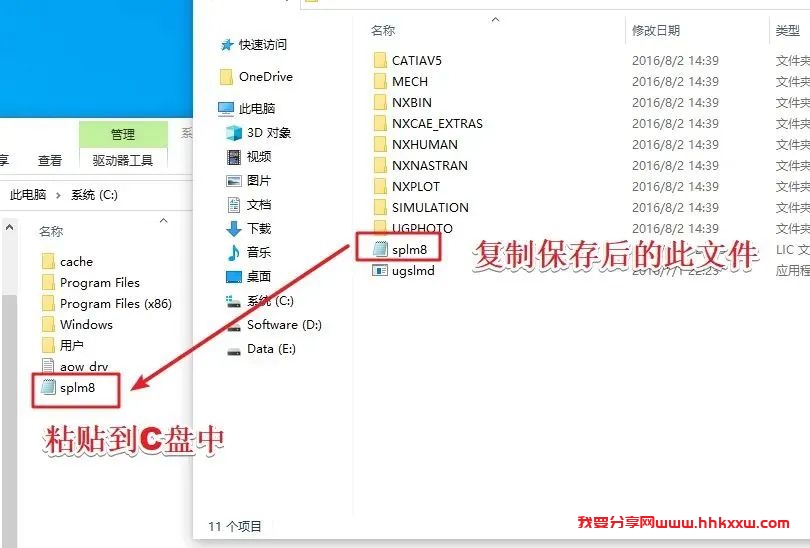Click the This PC monitor icon
The width and height of the screenshot is (810, 548).
pyautogui.click(x=226, y=108)
